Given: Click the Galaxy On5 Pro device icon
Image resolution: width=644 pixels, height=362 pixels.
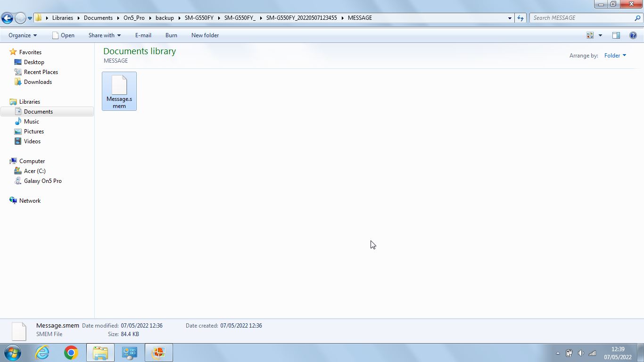Looking at the screenshot, I should (18, 181).
